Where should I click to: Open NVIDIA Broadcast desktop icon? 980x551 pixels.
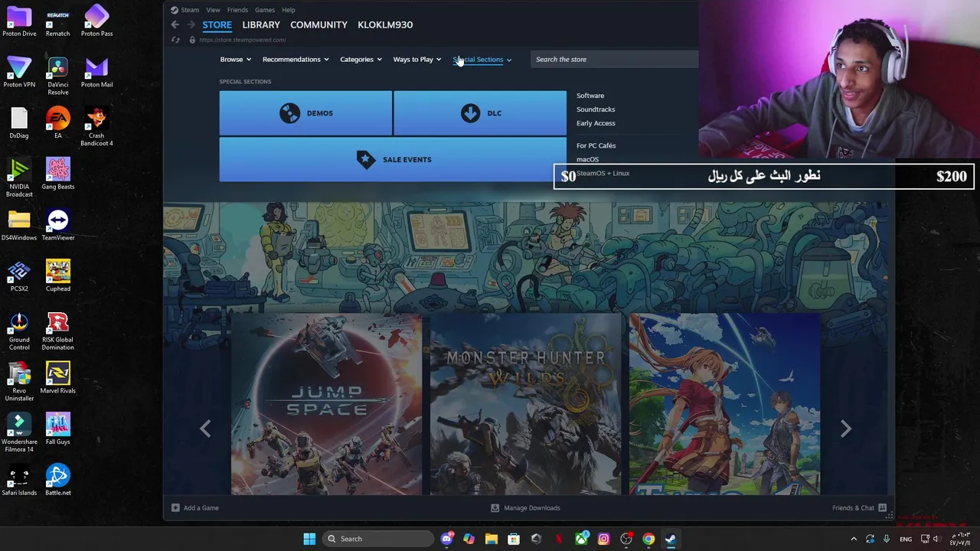[19, 178]
